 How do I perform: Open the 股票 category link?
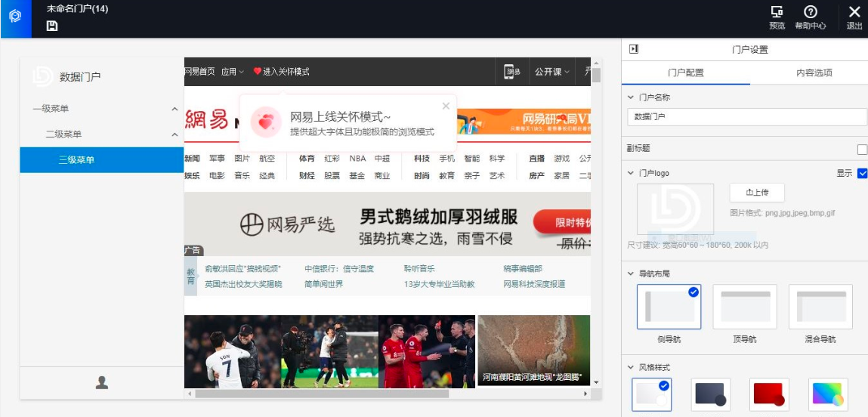point(332,175)
